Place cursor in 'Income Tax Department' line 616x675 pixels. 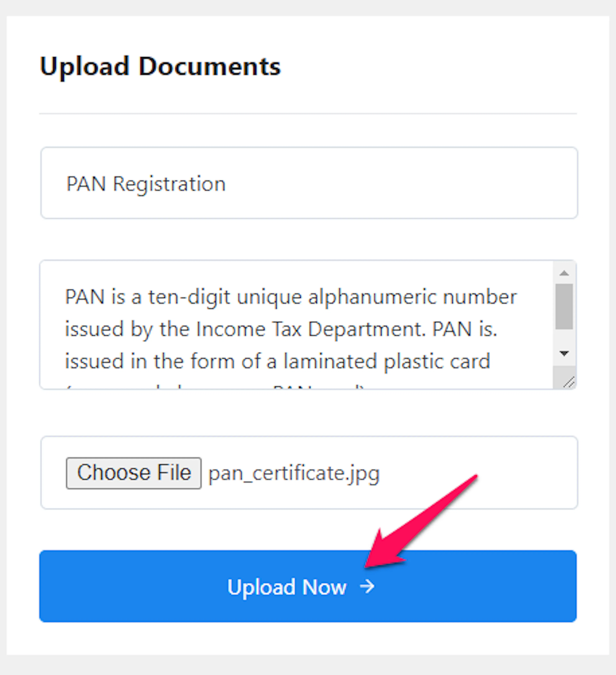[281, 329]
